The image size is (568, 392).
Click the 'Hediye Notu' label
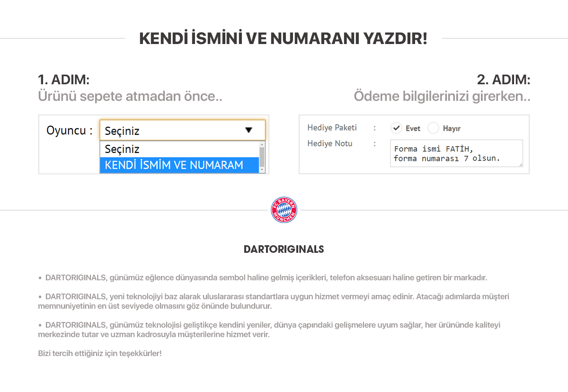[329, 143]
